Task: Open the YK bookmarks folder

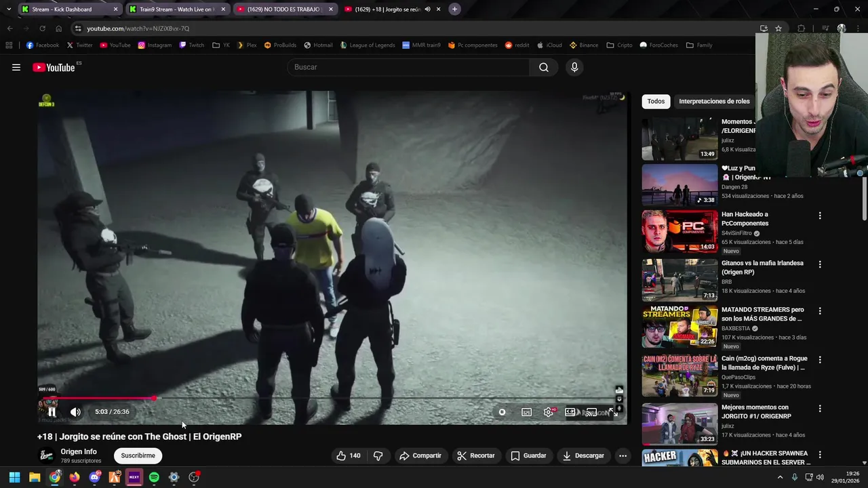Action: pyautogui.click(x=221, y=45)
